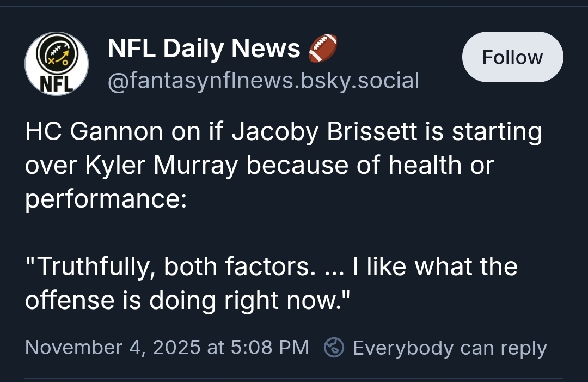Click "NFL" lettering in the avatar logo
Screen dimensions: 588x382
pyautogui.click(x=57, y=84)
